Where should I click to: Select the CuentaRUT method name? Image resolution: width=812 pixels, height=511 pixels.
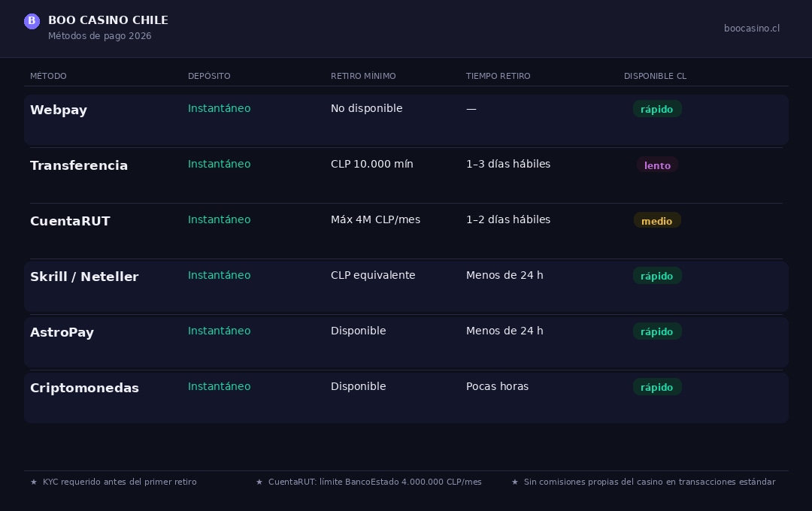(70, 221)
